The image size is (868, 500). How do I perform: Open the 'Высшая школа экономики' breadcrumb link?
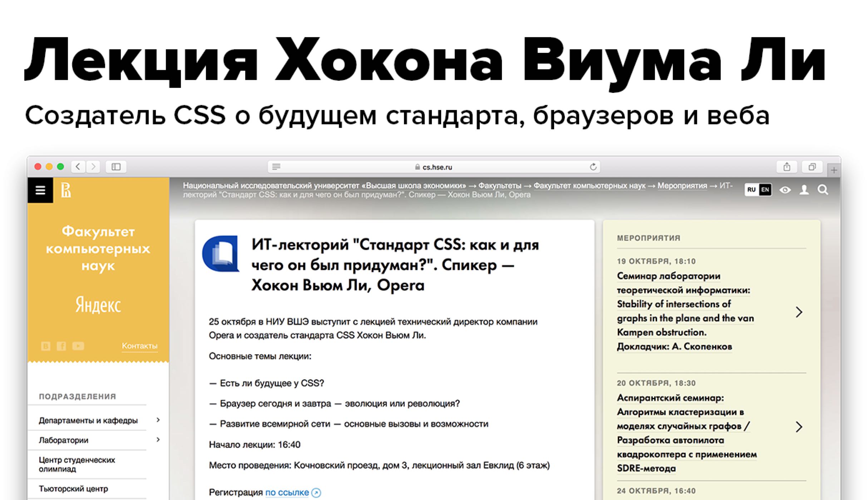(x=324, y=186)
